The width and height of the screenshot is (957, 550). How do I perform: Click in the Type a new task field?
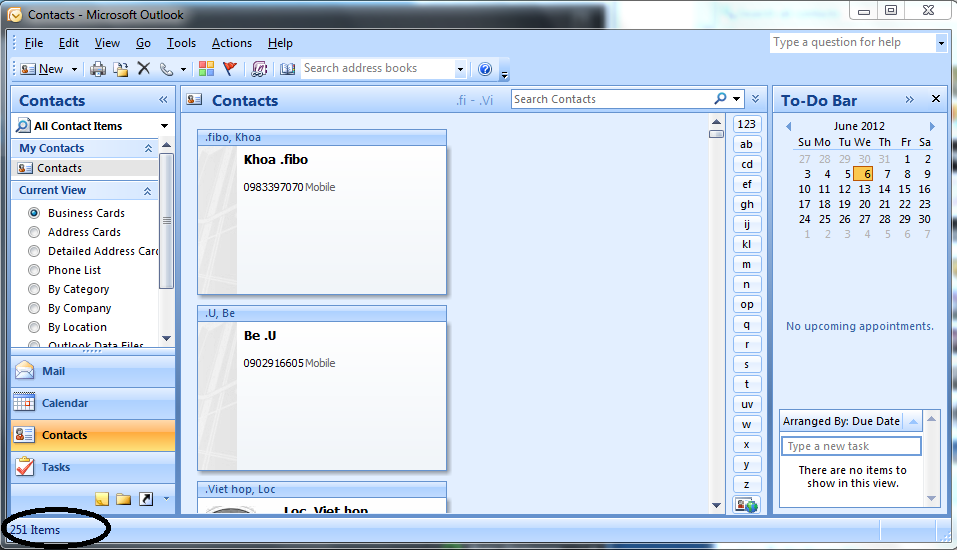pyautogui.click(x=851, y=446)
